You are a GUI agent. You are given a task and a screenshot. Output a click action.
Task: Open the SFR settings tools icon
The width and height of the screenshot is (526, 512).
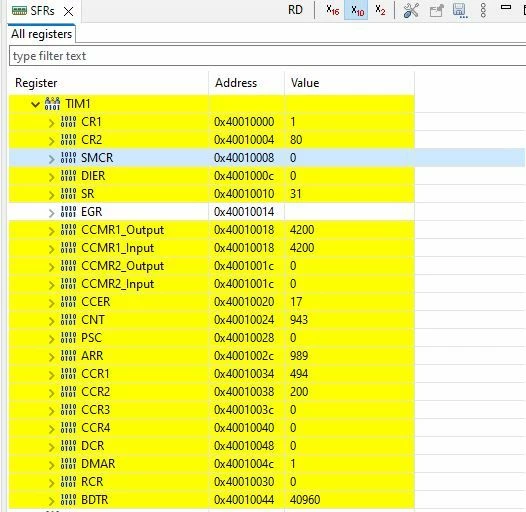[x=411, y=10]
